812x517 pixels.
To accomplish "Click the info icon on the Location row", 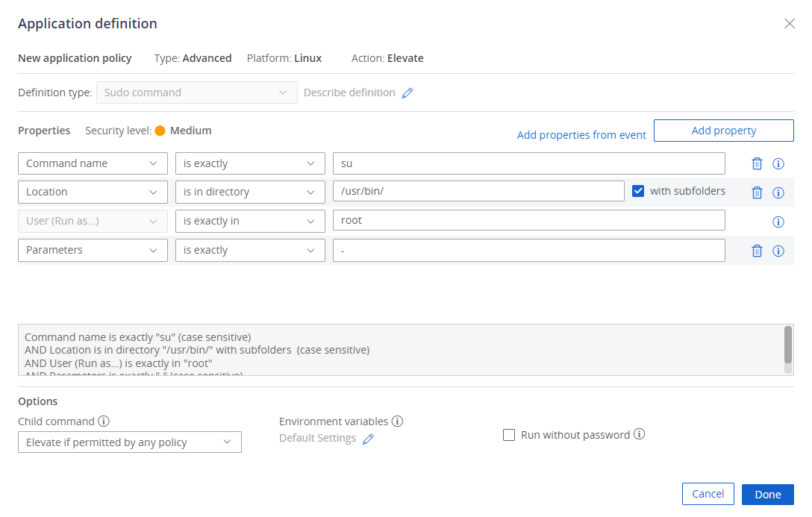I will (x=778, y=192).
